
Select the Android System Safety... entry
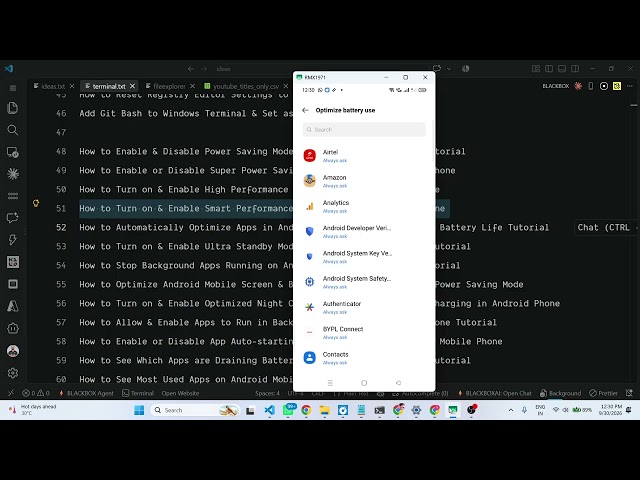(364, 282)
